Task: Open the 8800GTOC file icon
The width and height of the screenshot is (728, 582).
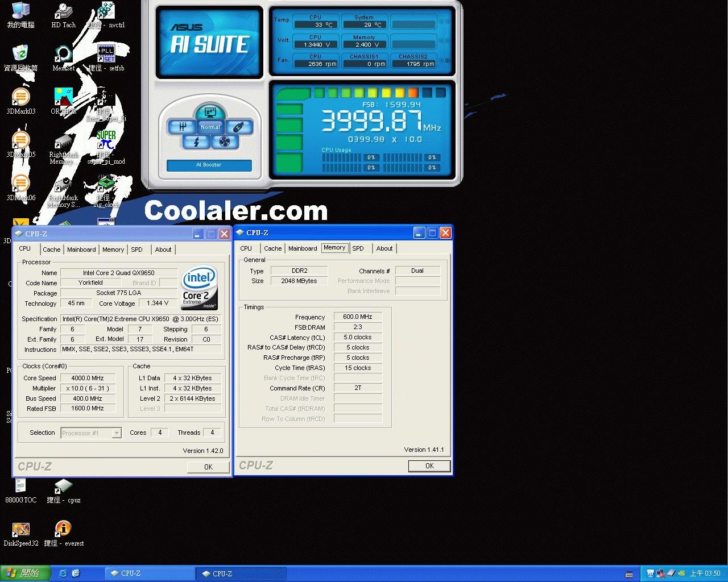Action: [20, 490]
